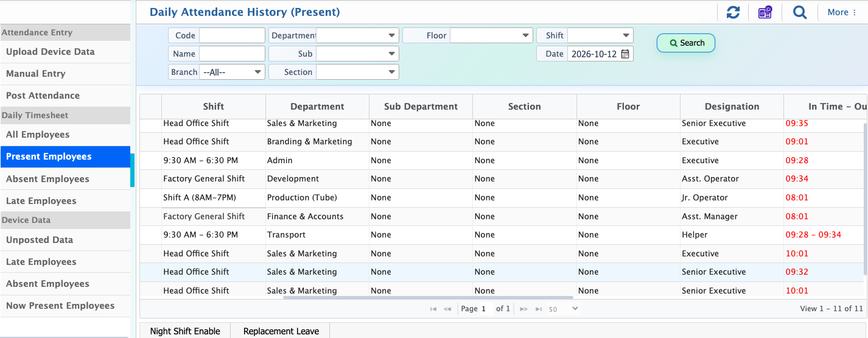Open the purple calculator device icon
This screenshot has width=868, height=338.
(x=765, y=12)
